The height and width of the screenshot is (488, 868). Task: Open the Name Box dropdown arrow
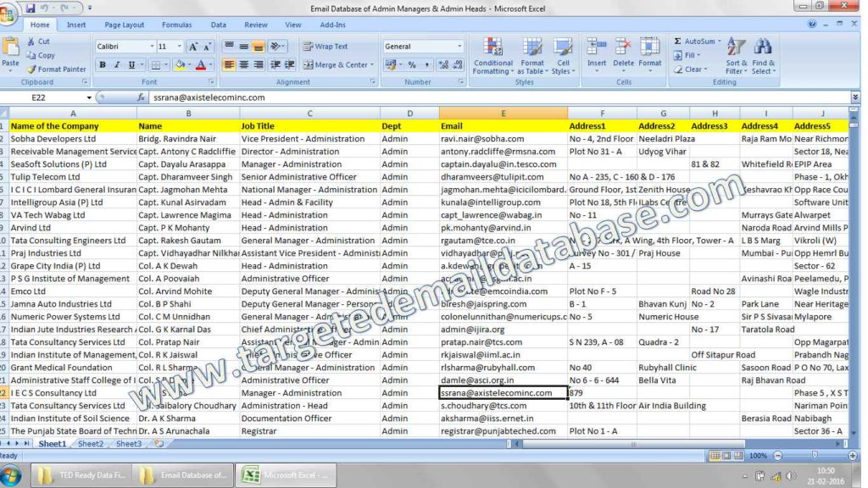pyautogui.click(x=88, y=97)
